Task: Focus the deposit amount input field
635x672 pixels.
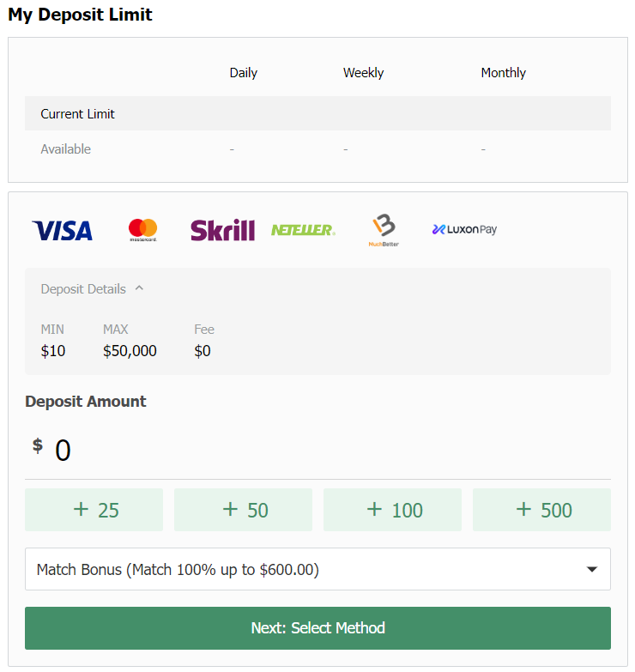Action: pyautogui.click(x=317, y=450)
